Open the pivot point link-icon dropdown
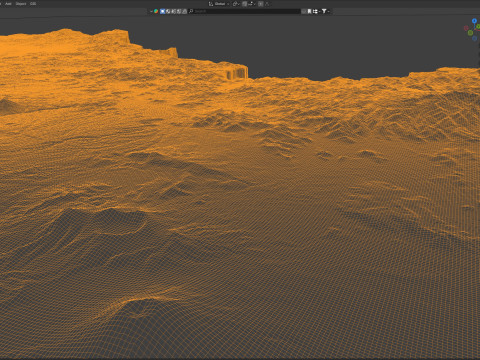The image size is (480, 360). coord(236,4)
